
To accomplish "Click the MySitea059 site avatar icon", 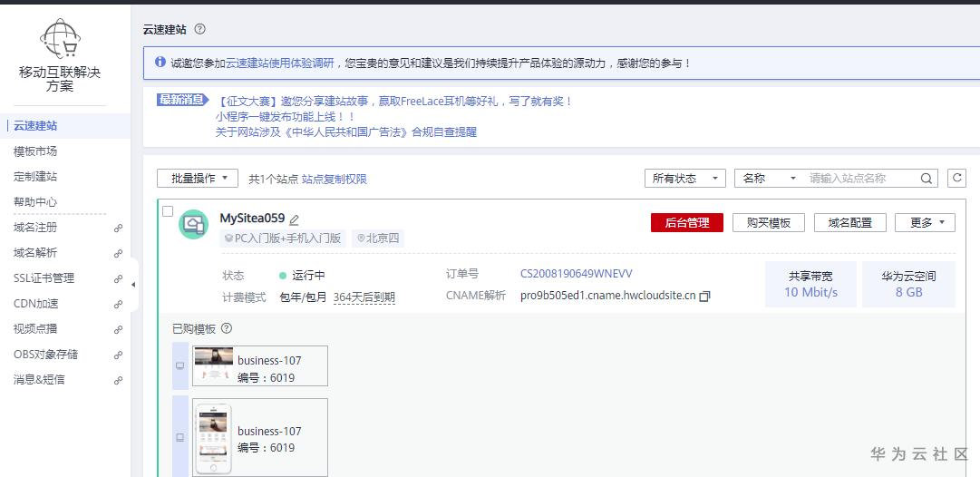I will (193, 224).
